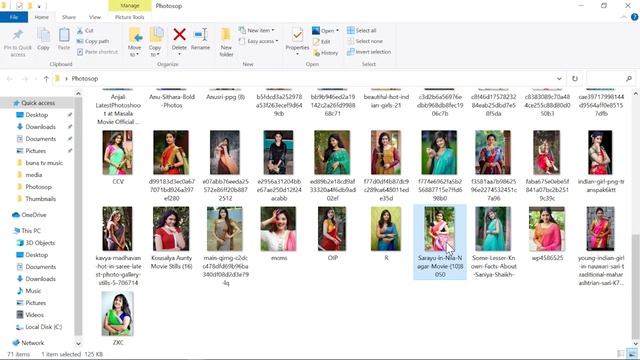Switch to the Share tab
The width and height of the screenshot is (640, 360).
69,17
